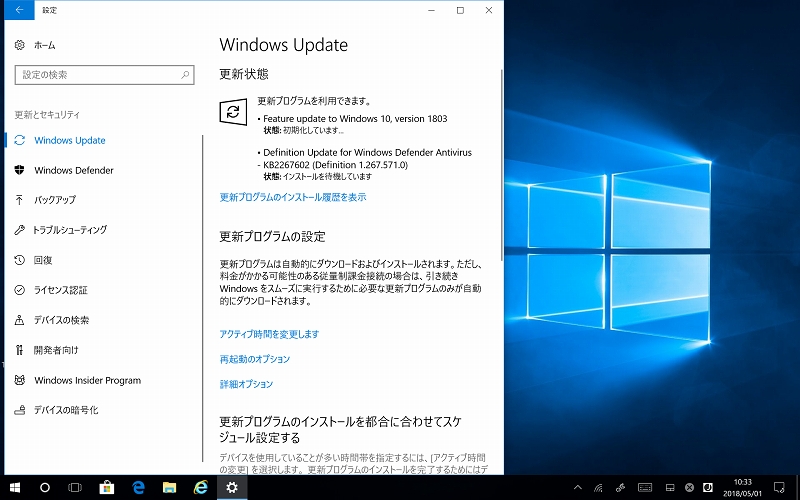Screen dimensions: 800x500
Task: Click the touchpad tray icon
Action: pos(670,488)
